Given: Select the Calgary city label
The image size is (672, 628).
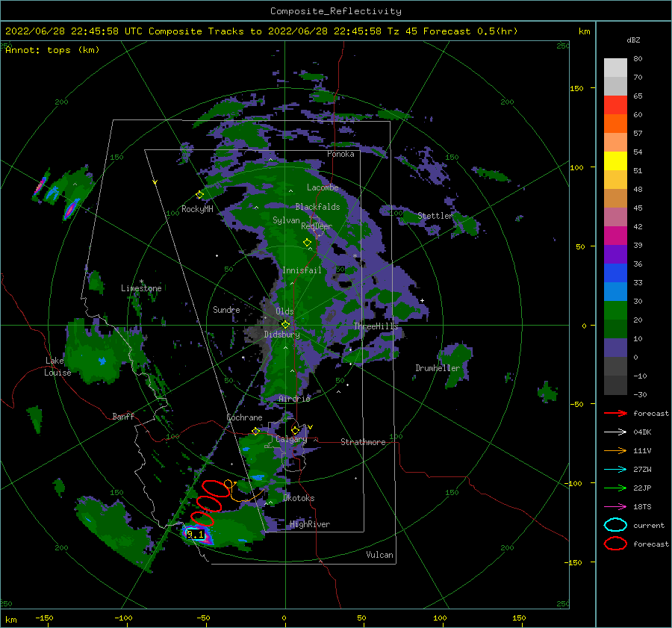Looking at the screenshot, I should [291, 439].
